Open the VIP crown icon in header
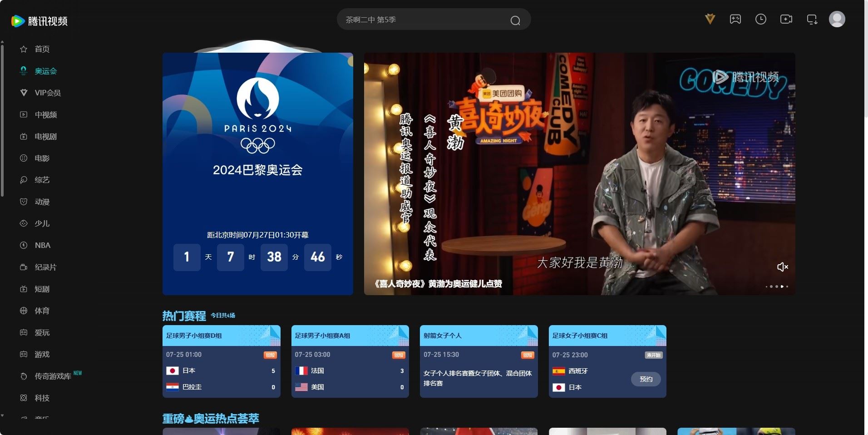Viewport: 868px width, 435px height. tap(710, 19)
